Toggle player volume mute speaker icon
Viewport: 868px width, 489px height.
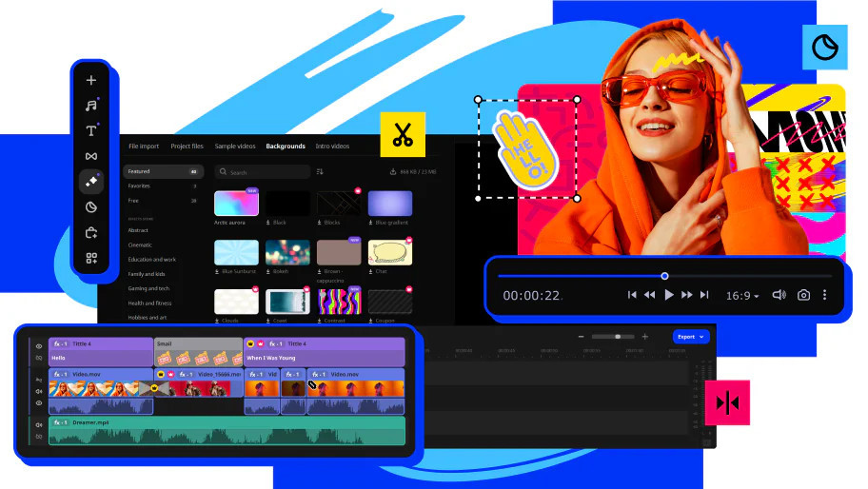(x=779, y=295)
